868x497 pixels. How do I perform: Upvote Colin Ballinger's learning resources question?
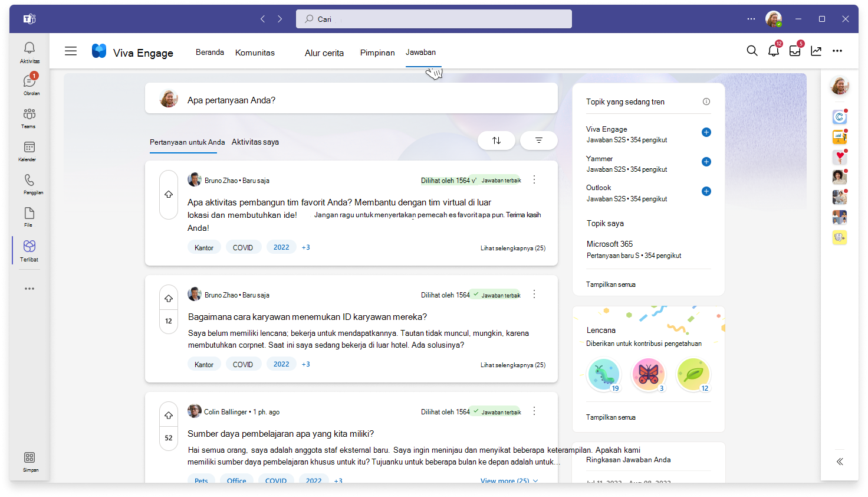[x=169, y=416]
